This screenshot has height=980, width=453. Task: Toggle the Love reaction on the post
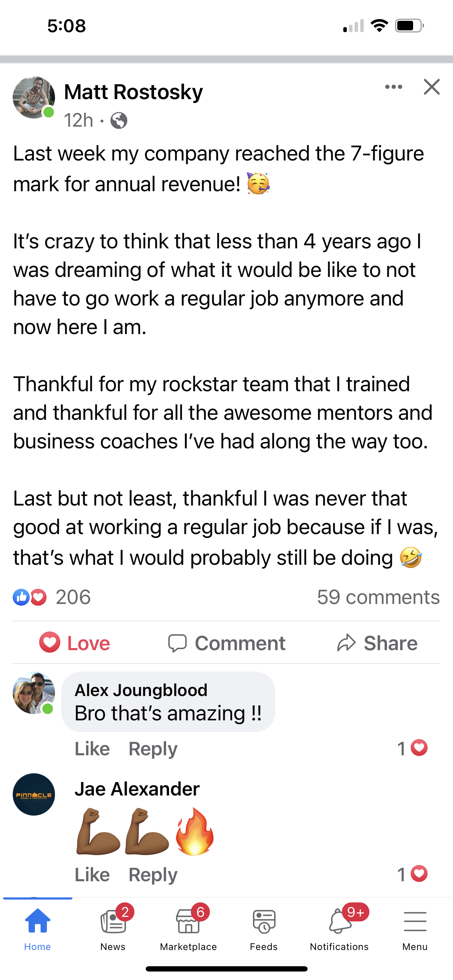pos(74,643)
